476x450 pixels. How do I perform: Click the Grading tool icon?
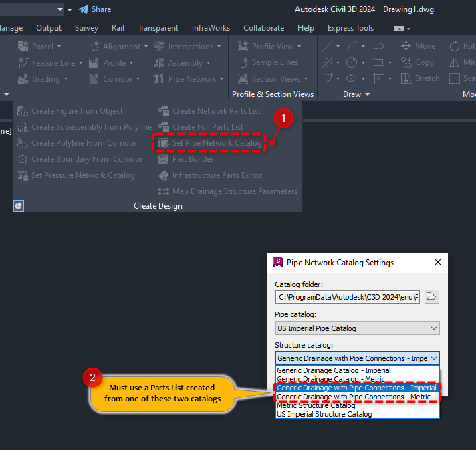pos(23,79)
